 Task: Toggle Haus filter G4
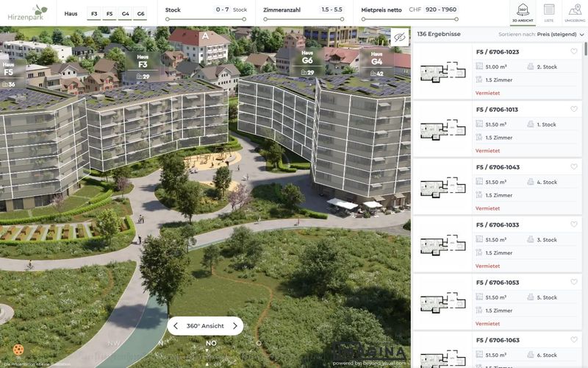tap(125, 13)
